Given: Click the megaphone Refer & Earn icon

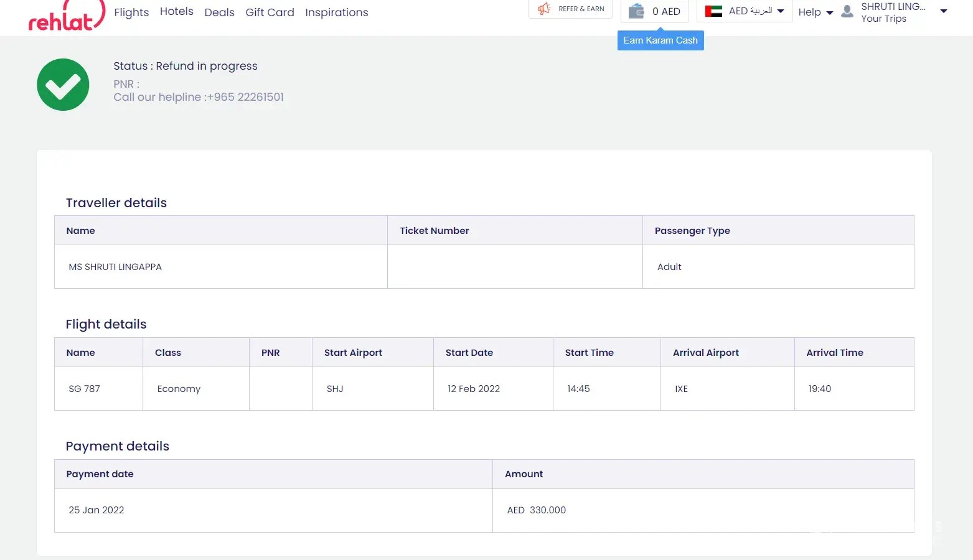Looking at the screenshot, I should pyautogui.click(x=544, y=9).
